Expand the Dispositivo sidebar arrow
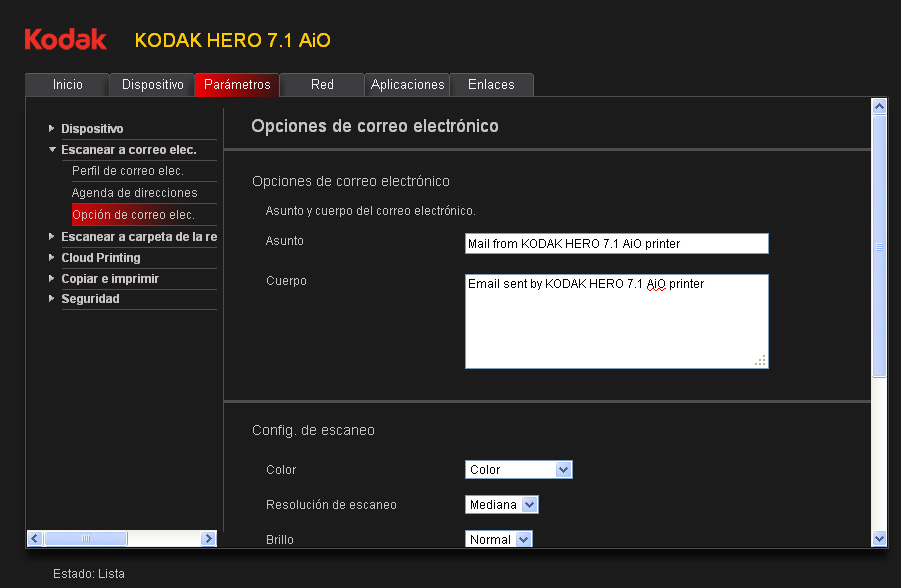 (51, 128)
